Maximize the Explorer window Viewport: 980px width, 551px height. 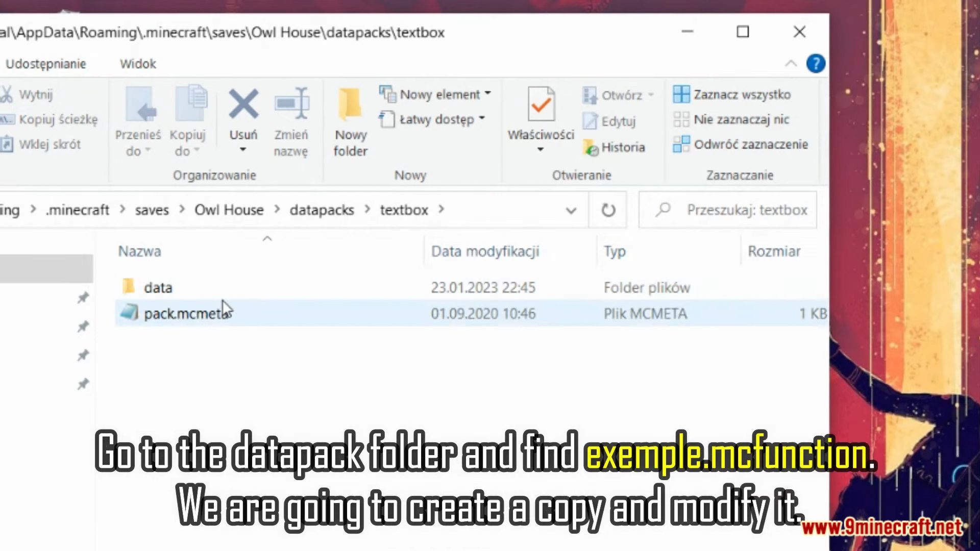[x=743, y=32]
